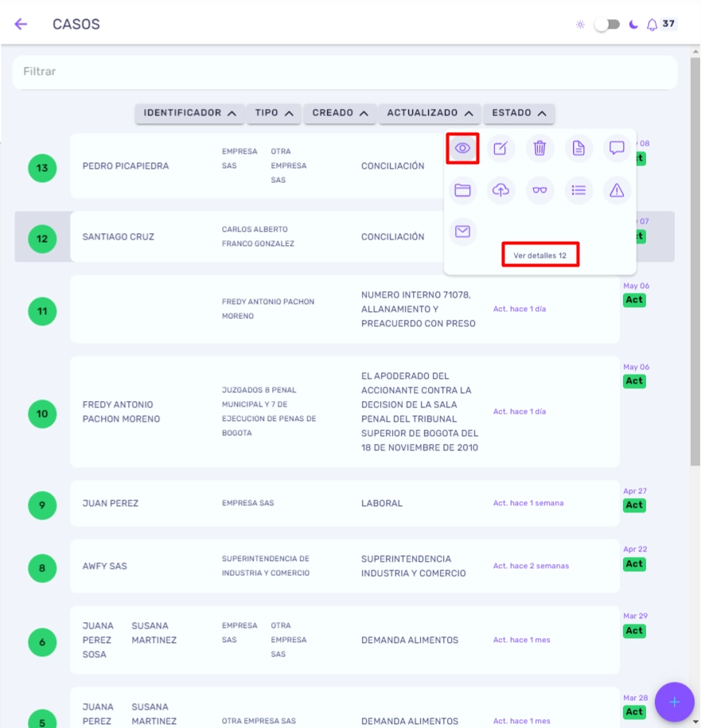Sort by ESTADO column
The width and height of the screenshot is (701, 728).
[x=519, y=113]
